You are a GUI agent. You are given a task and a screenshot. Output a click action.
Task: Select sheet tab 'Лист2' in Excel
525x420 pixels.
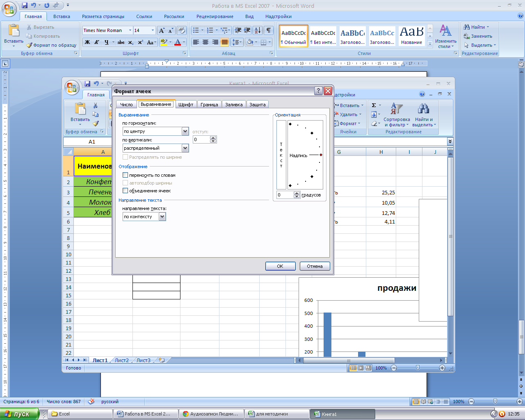(x=121, y=361)
